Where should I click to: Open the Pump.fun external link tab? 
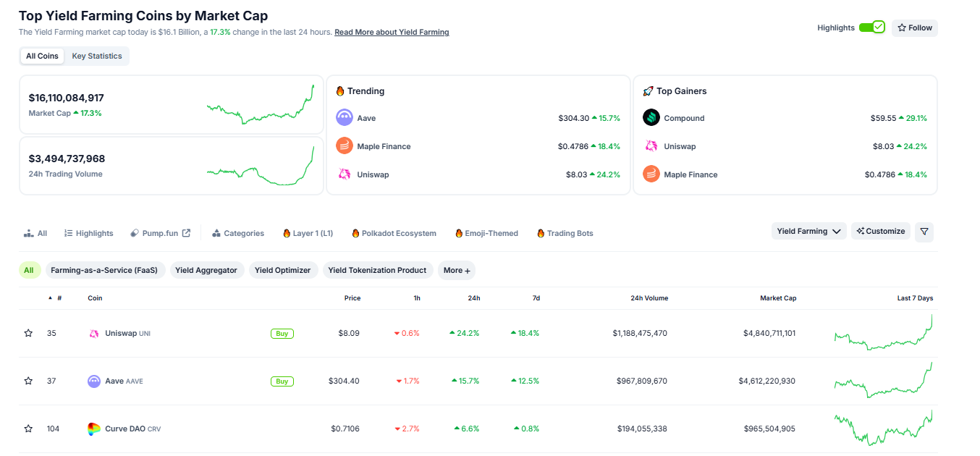click(160, 233)
